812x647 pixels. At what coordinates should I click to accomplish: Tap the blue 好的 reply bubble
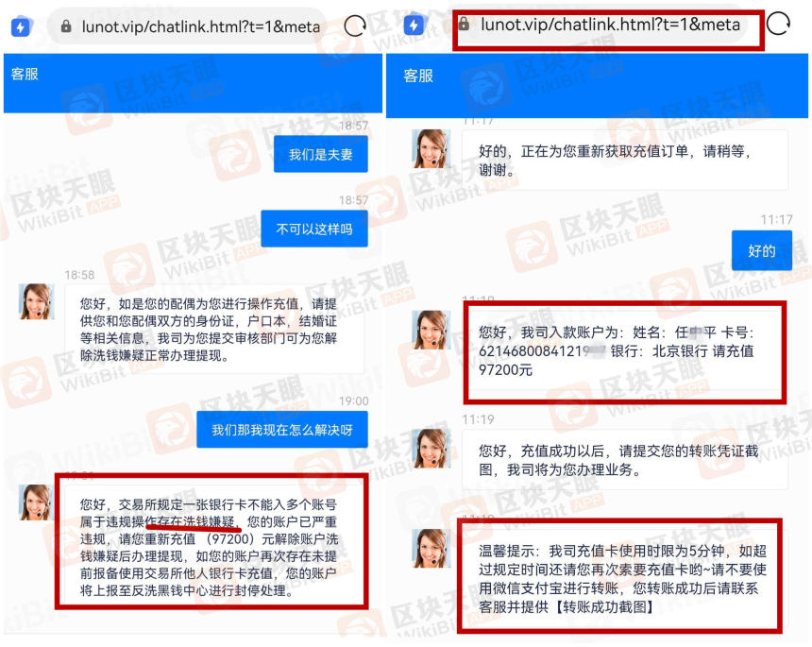point(761,250)
